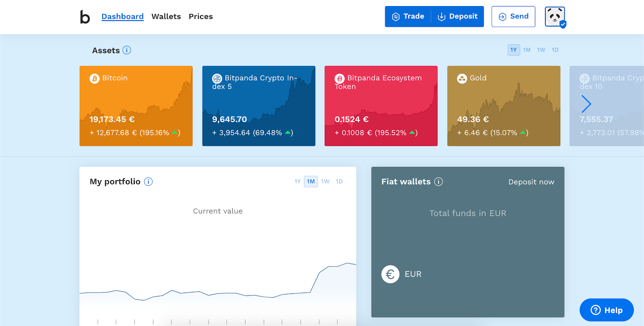Viewport: 644px width, 326px height.
Task: Click the Trade button
Action: 408,16
